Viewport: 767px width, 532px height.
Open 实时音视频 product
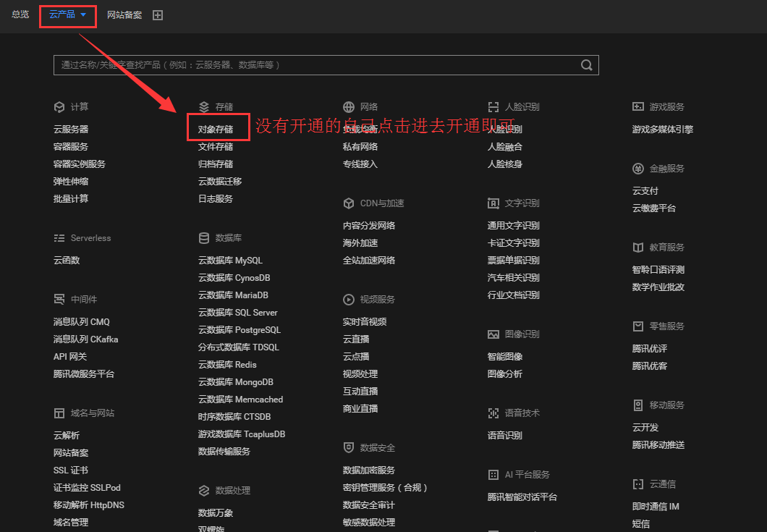tap(365, 321)
